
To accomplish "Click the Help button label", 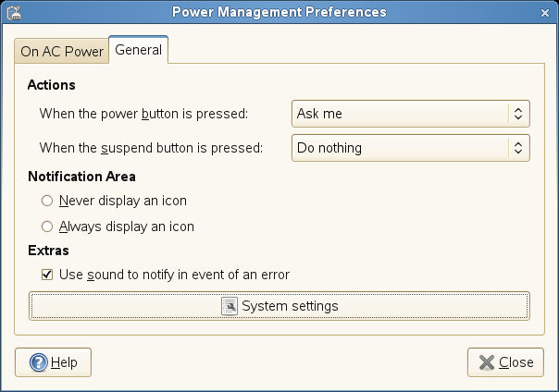I will (x=64, y=362).
